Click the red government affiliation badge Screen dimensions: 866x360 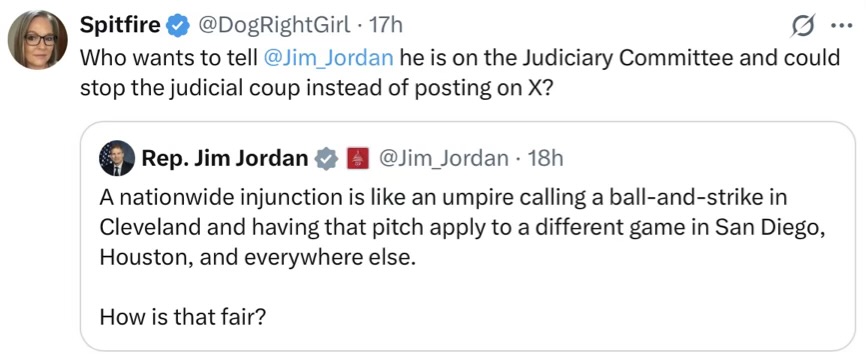(355, 160)
